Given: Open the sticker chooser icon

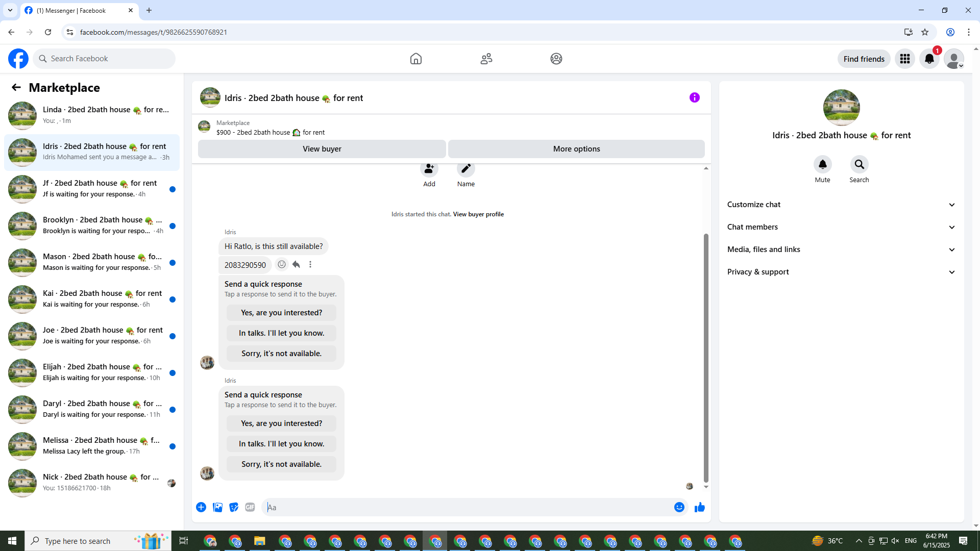Looking at the screenshot, I should click(234, 507).
